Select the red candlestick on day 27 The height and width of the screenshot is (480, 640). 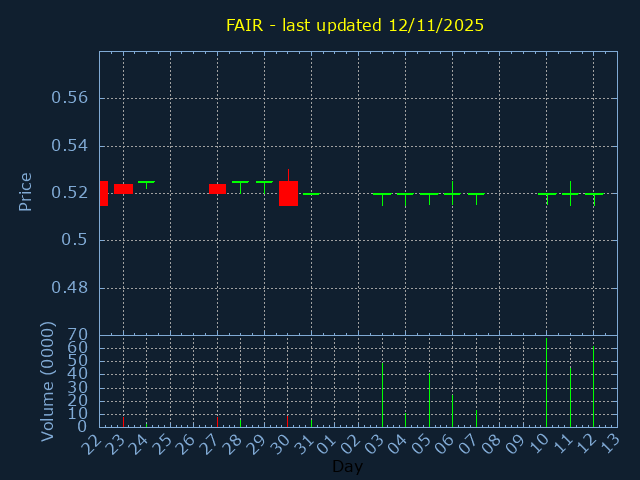217,189
